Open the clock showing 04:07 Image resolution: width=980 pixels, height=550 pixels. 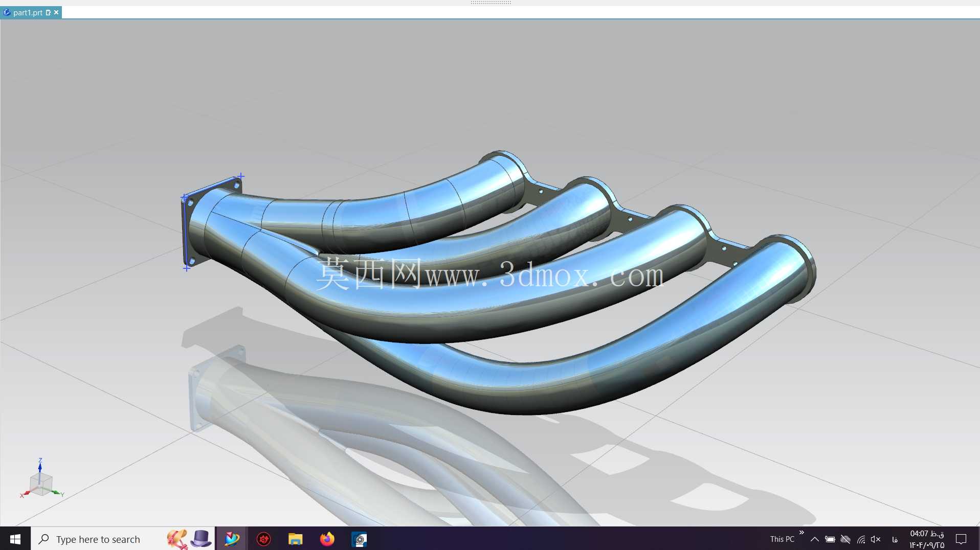tap(927, 539)
